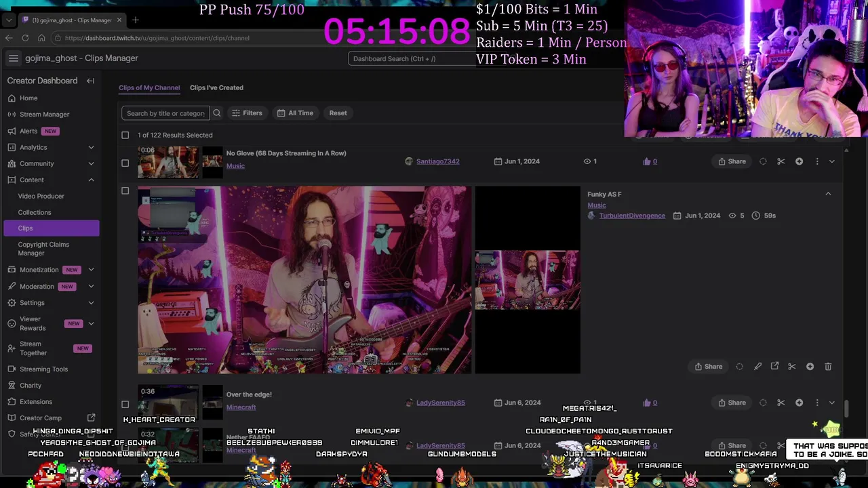
Task: Collapse the Creator Dashboard sidebar arrow
Action: click(x=90, y=81)
